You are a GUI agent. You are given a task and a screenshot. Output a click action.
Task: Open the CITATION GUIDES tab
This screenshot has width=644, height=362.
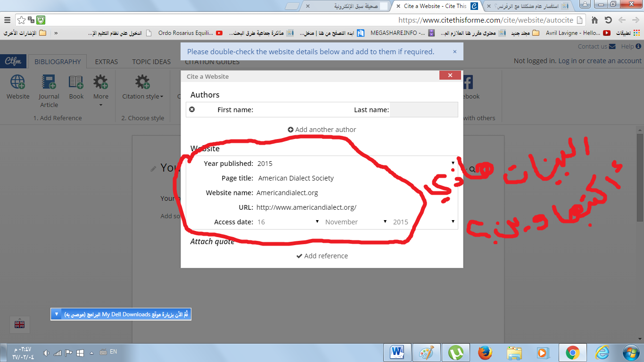(212, 62)
